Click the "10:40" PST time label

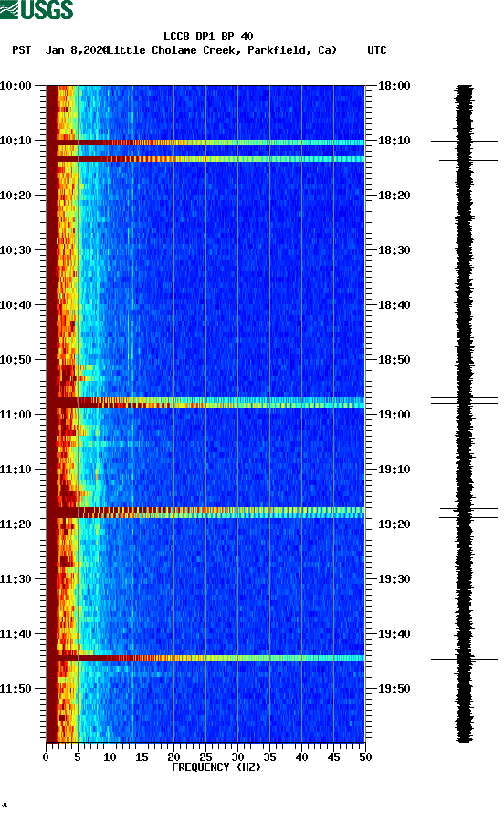[x=16, y=304]
